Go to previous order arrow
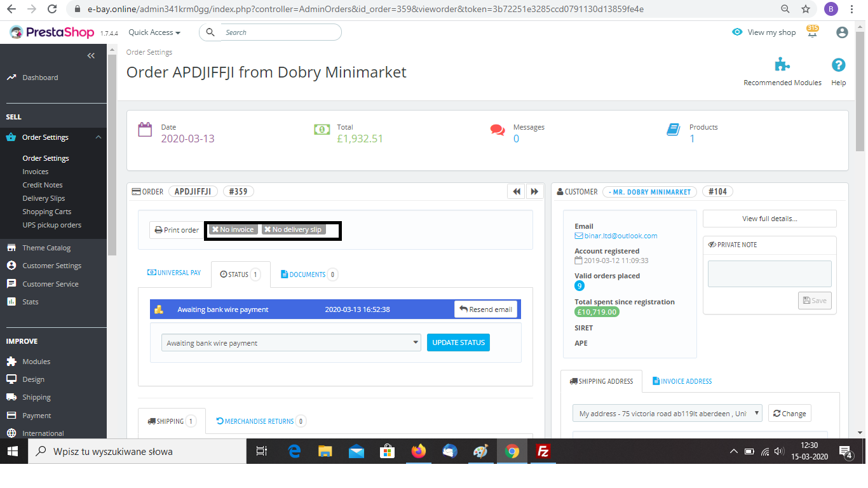Screen dimensions: 868x488 (x=517, y=191)
